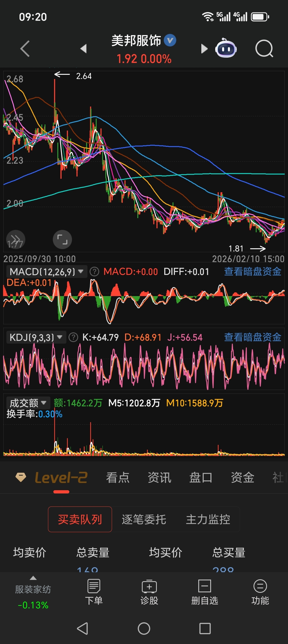Image resolution: width=288 pixels, height=644 pixels.
Task: Tap the blue V verified badge
Action: click(170, 40)
